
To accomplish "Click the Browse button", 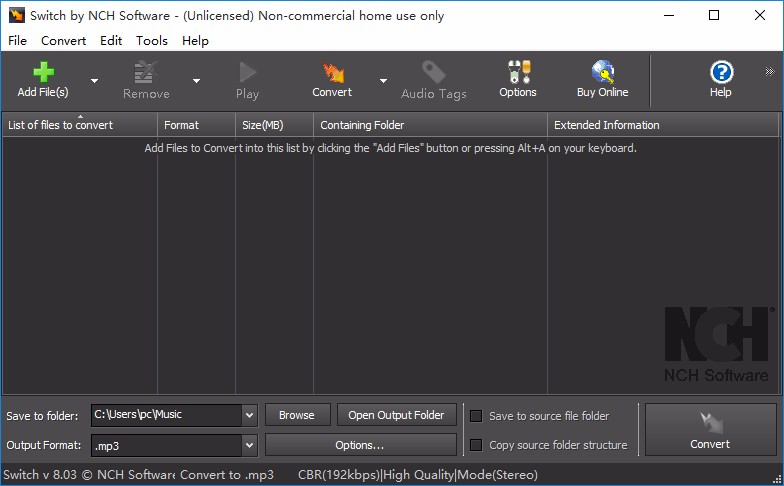I will [298, 415].
